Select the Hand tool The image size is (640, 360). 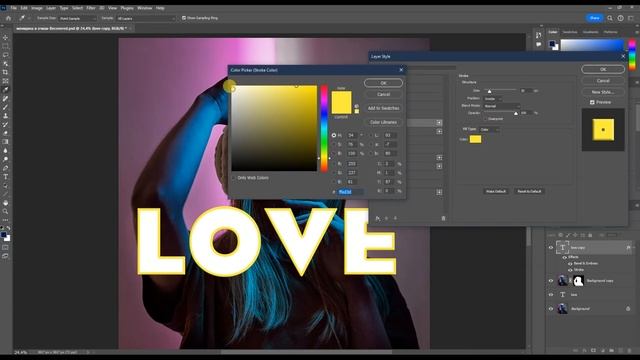[5, 203]
